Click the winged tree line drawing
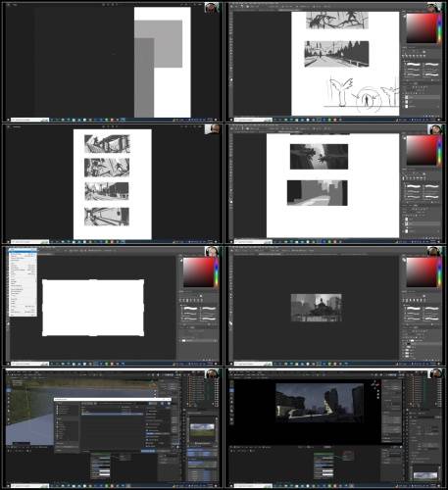 [x=341, y=91]
